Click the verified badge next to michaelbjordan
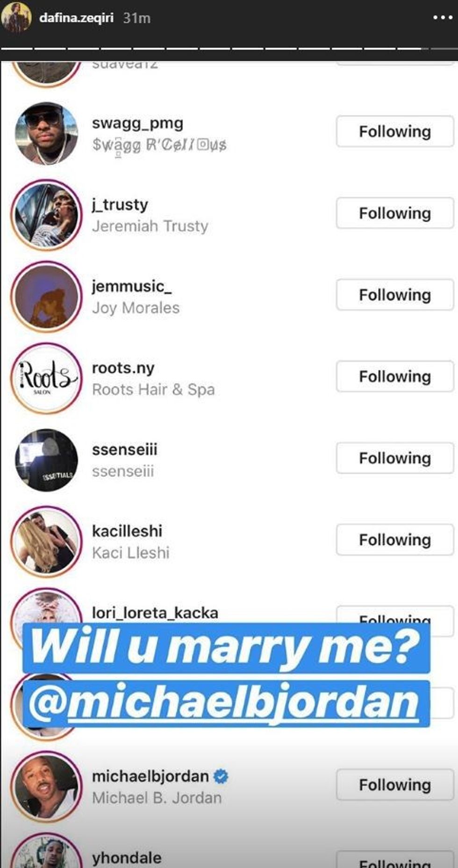Image resolution: width=458 pixels, height=868 pixels. click(x=221, y=776)
